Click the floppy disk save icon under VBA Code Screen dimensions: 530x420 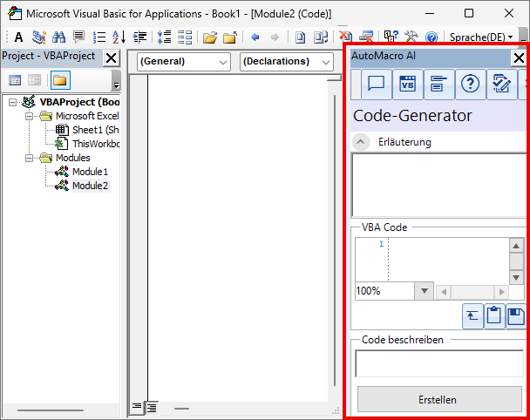point(516,316)
